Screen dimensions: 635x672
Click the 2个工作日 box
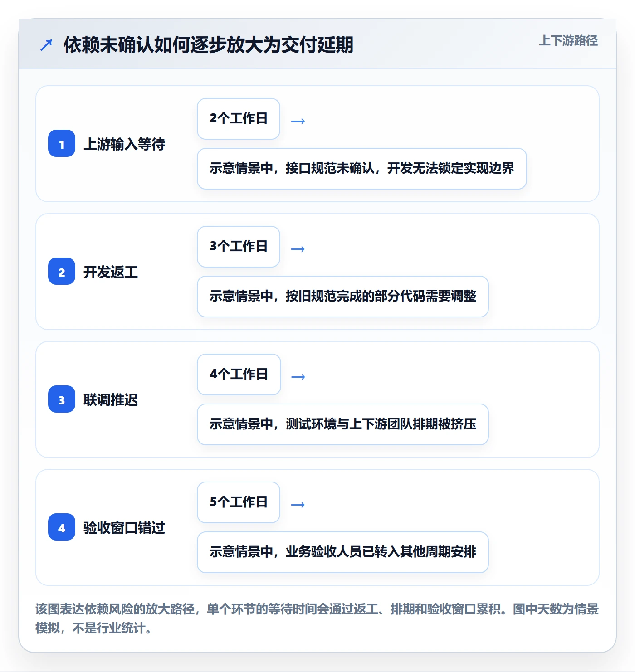[x=239, y=119]
